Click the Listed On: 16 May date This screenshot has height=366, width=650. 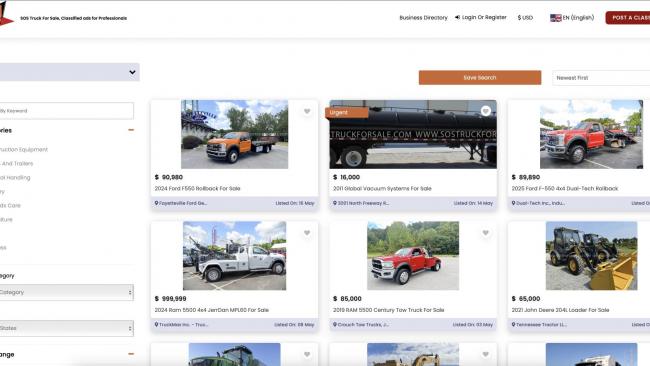pos(295,203)
